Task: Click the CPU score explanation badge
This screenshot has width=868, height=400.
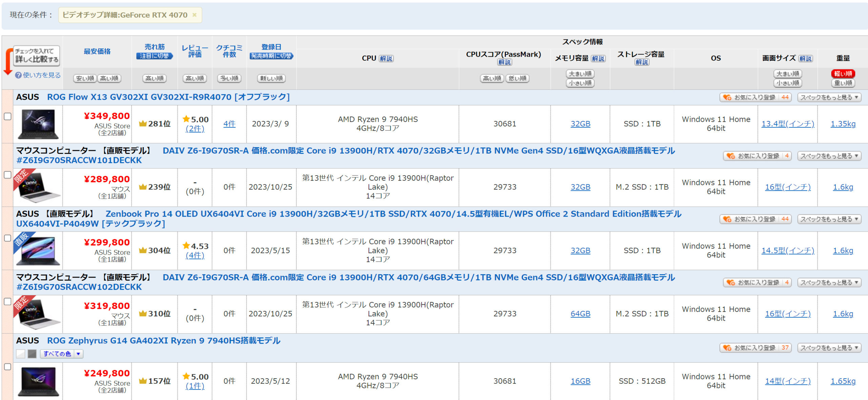Action: 504,62
